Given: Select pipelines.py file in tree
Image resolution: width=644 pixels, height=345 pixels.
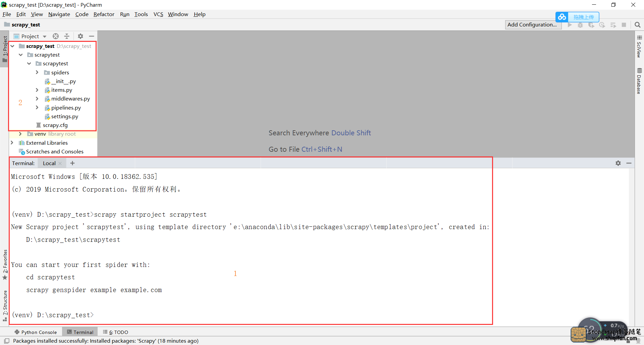Looking at the screenshot, I should (x=66, y=108).
